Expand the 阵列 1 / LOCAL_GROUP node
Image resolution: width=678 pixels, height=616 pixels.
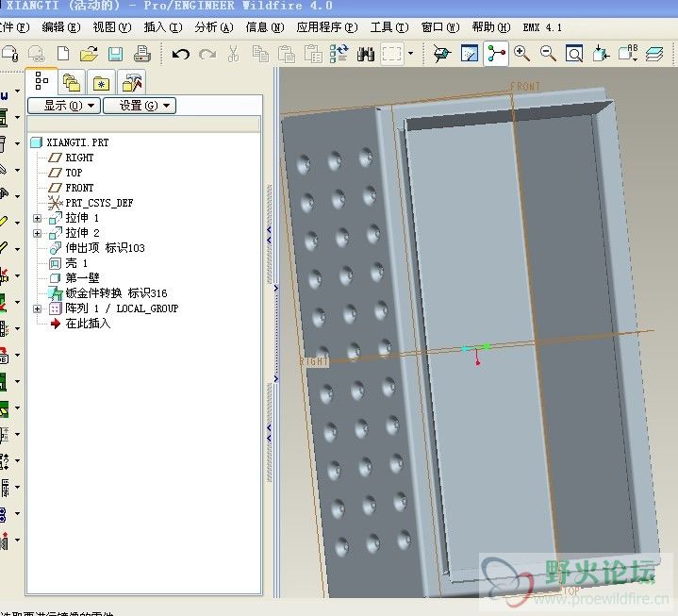37,308
